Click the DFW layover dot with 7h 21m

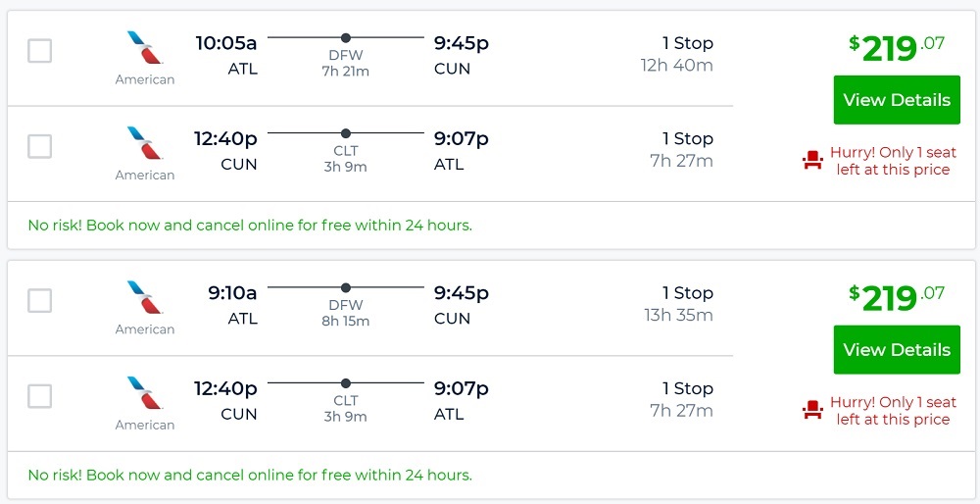click(346, 38)
